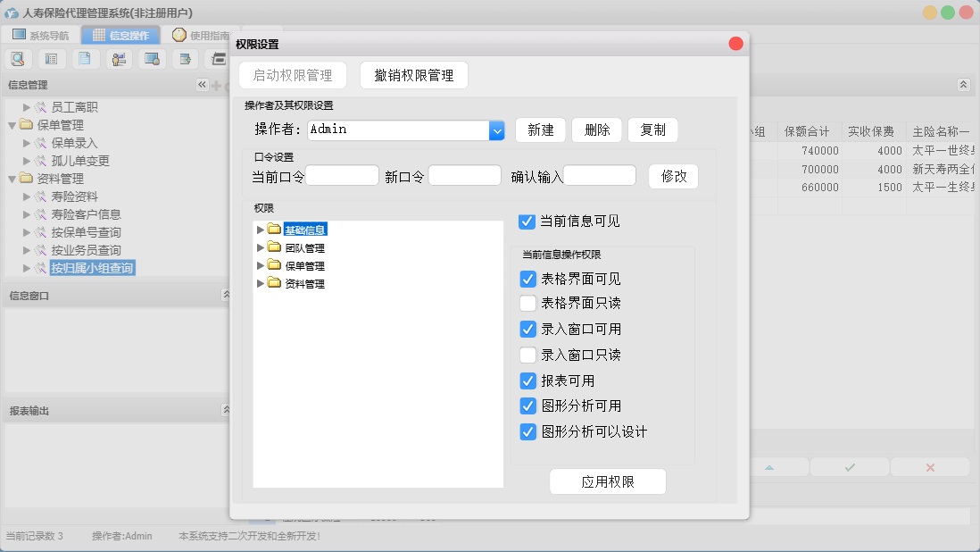Disable the 图形分析可以设计 checkbox
The width and height of the screenshot is (980, 552).
pos(528,432)
